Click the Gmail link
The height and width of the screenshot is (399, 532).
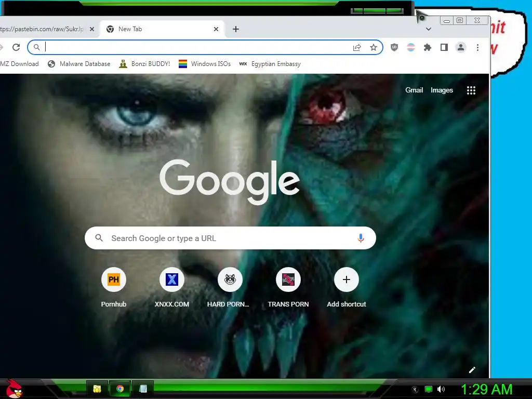(x=414, y=90)
